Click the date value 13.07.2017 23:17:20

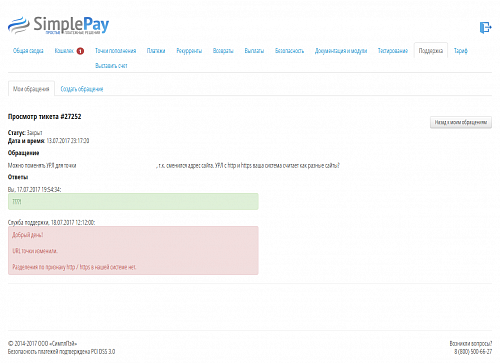tap(68, 141)
